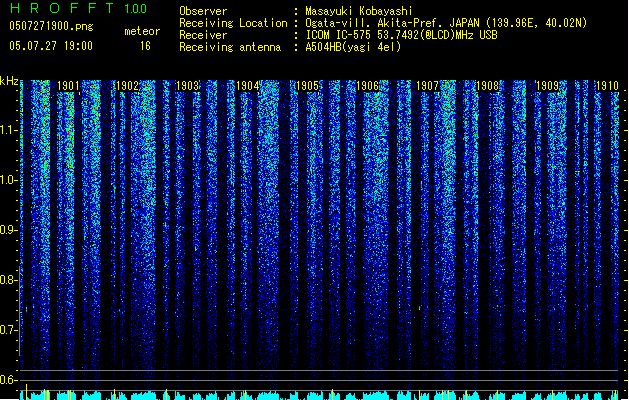Screen dimensions: 629x400
Task: Click the date stamp 05.07.27 19:00
Action: click(51, 46)
